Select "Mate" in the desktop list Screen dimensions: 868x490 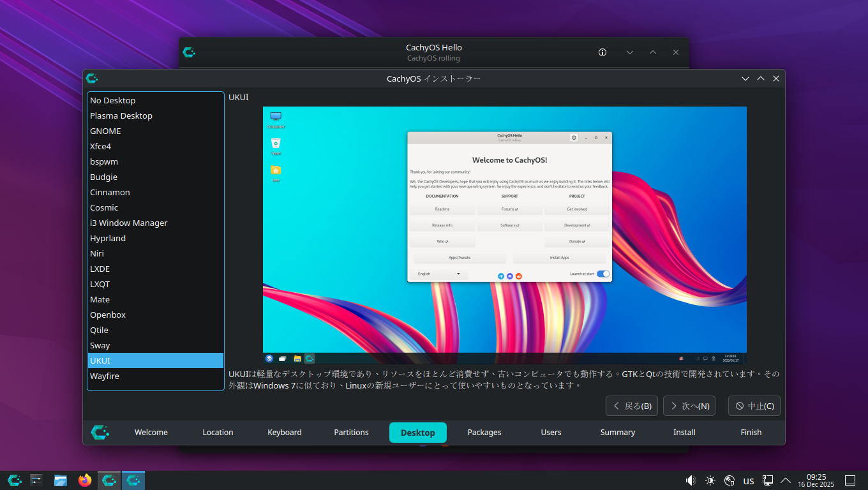point(156,299)
